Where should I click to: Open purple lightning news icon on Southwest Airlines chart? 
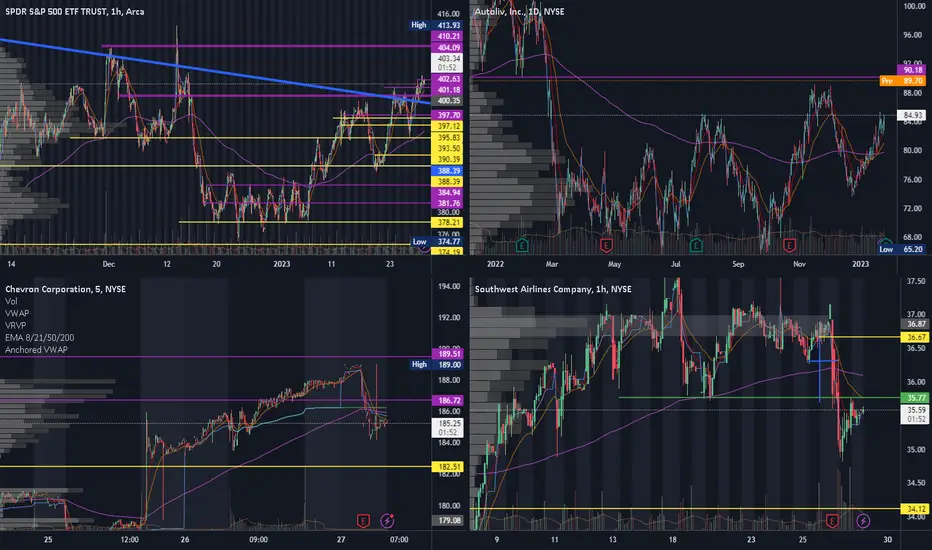863,521
